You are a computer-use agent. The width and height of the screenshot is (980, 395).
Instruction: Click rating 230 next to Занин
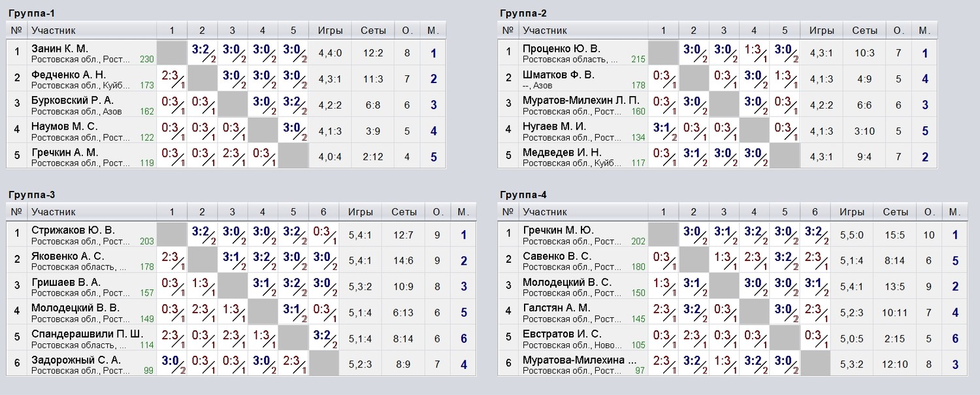147,59
